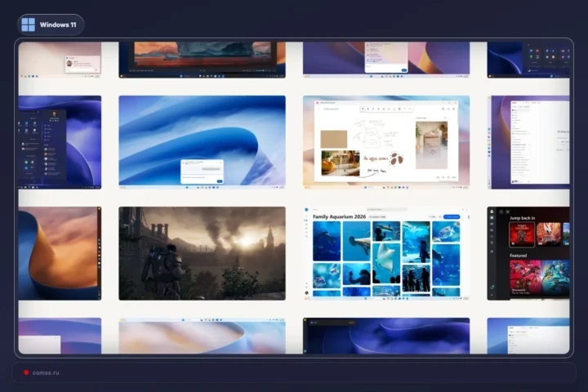Click the green icon at Xbox sidebar bottom
588x392 pixels.
pos(492,287)
